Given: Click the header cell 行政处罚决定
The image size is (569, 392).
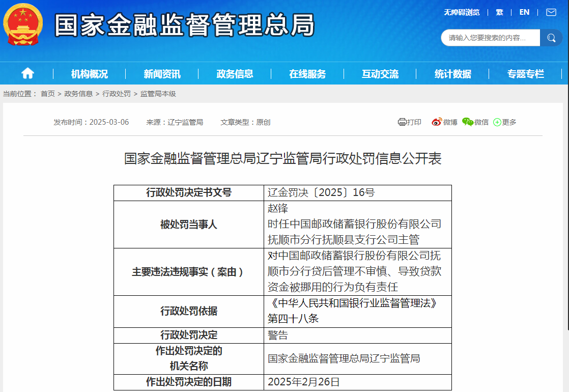Looking at the screenshot, I should [x=189, y=335].
